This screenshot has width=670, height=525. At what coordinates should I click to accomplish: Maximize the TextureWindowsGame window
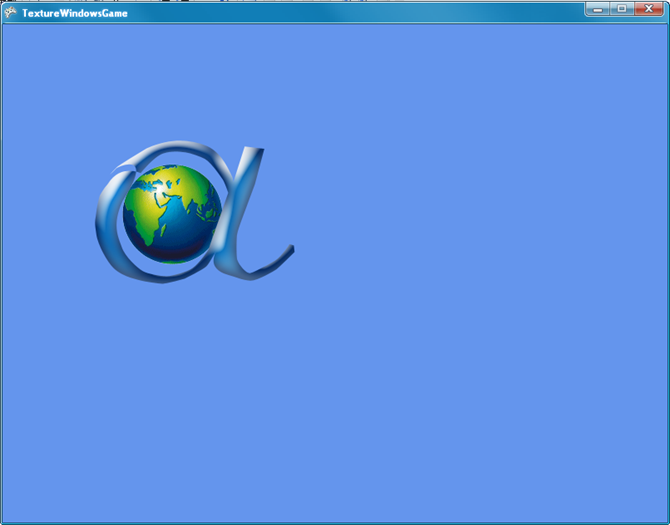pyautogui.click(x=622, y=9)
